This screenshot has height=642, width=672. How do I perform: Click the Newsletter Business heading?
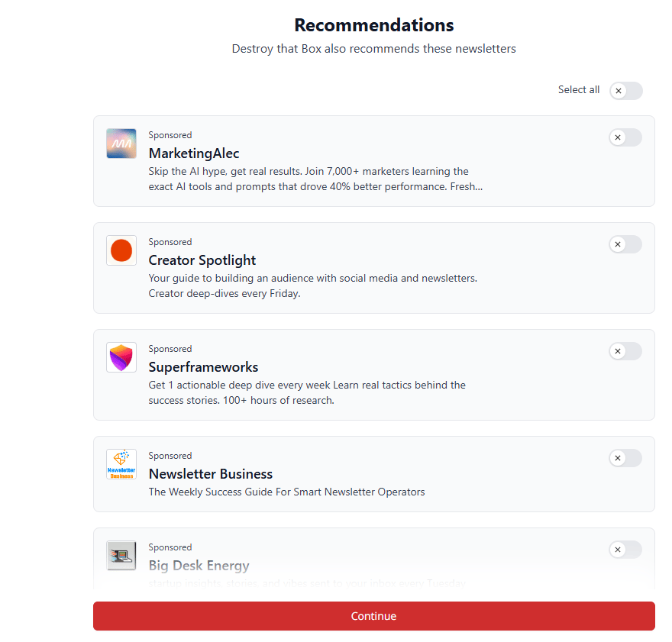211,474
